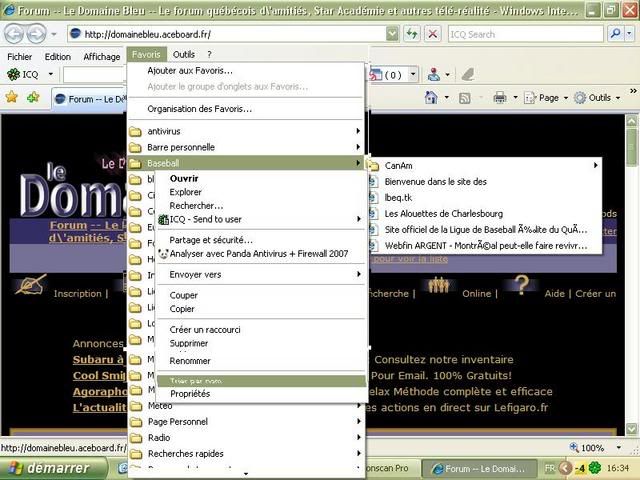Viewport: 640px width, 480px height.
Task: Select Créer un raccourci entry
Action: 261,329
